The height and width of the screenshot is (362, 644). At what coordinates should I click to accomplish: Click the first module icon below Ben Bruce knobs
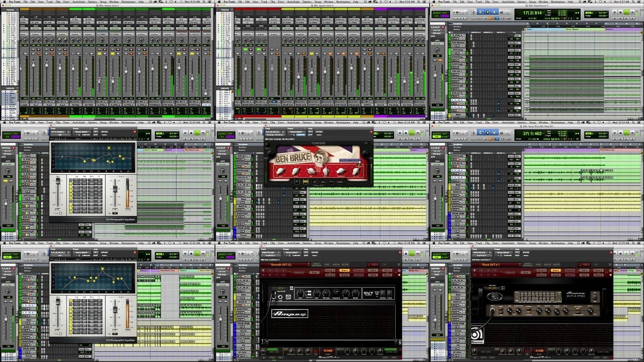[297, 182]
